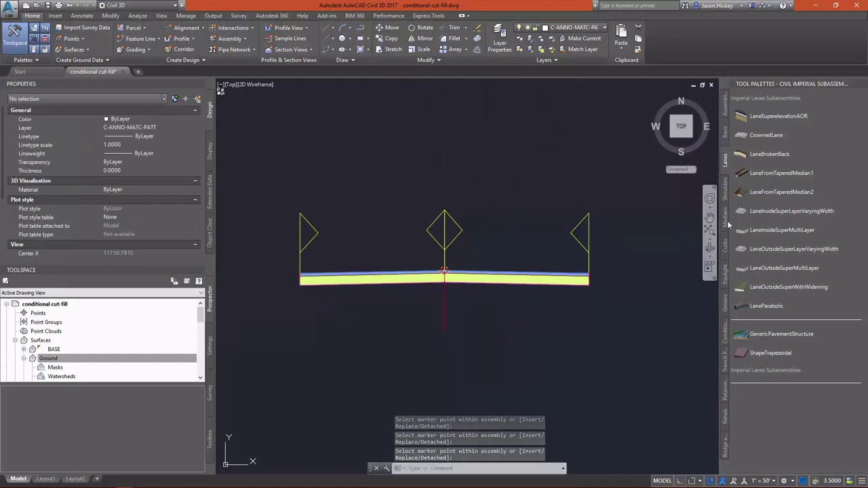Click the command line input field

point(481,468)
